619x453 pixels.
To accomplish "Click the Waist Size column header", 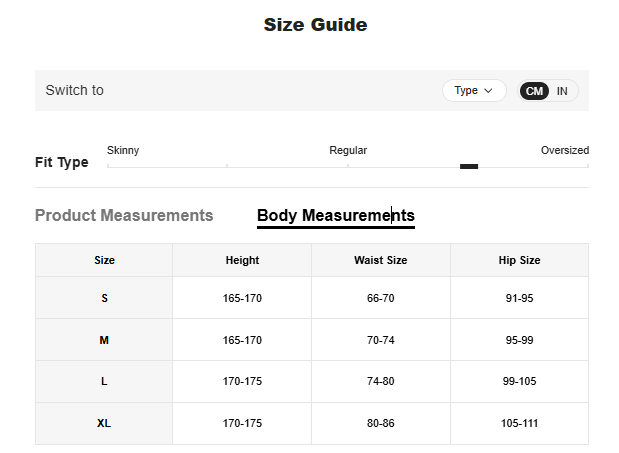I will click(380, 260).
